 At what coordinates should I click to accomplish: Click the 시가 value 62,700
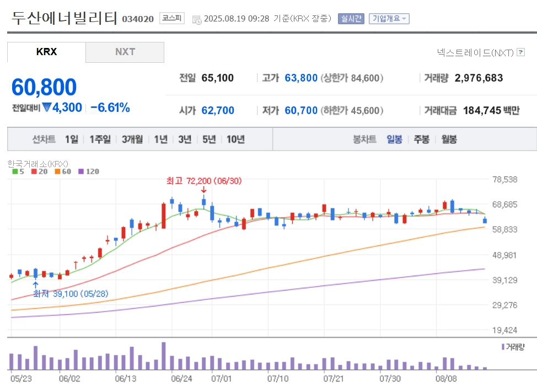pyautogui.click(x=217, y=110)
